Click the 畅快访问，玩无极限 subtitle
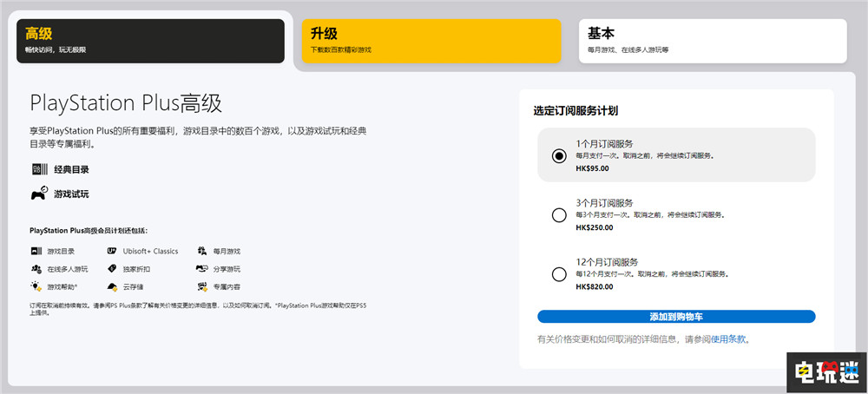Image resolution: width=868 pixels, height=394 pixels. (56, 49)
